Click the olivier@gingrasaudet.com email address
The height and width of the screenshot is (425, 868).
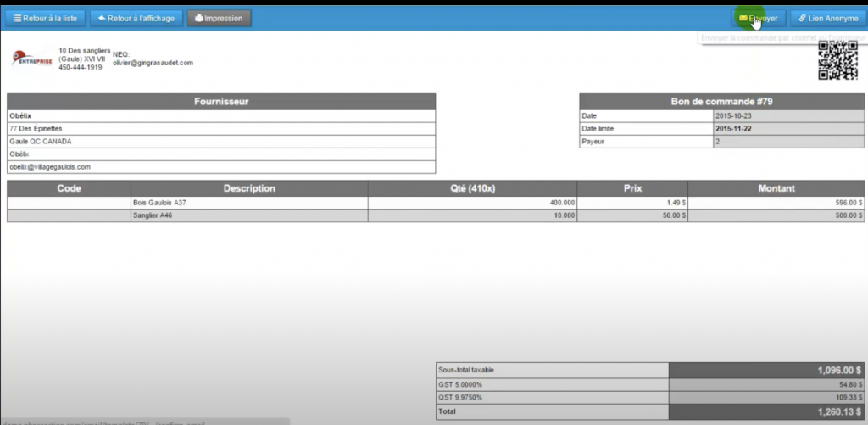153,63
